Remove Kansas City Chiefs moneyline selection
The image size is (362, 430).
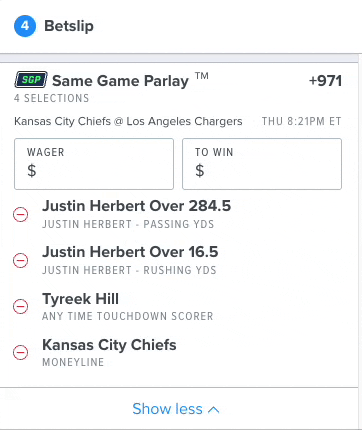pyautogui.click(x=20, y=352)
